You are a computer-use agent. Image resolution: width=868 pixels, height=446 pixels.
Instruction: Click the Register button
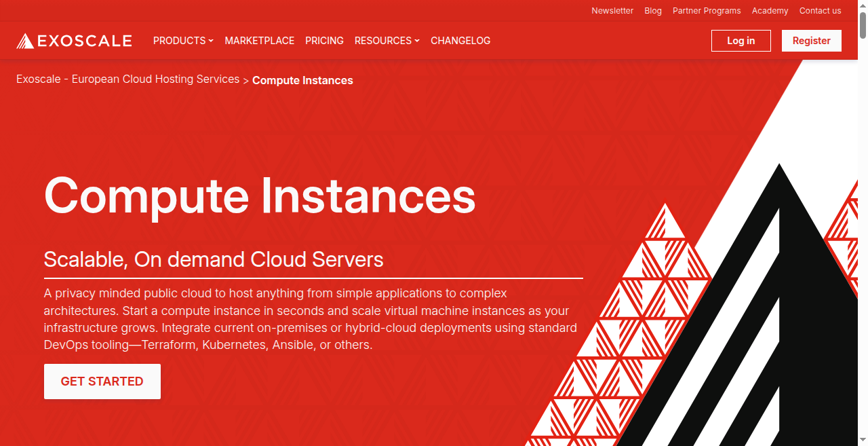[x=812, y=41]
